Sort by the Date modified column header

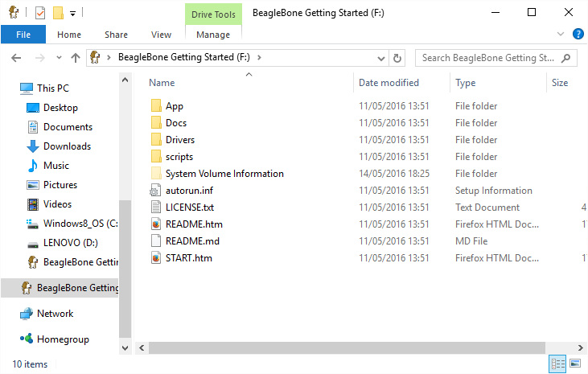[389, 83]
